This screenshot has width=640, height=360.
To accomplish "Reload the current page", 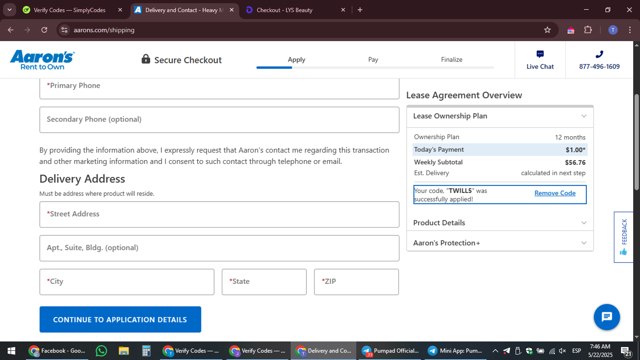I will [44, 30].
